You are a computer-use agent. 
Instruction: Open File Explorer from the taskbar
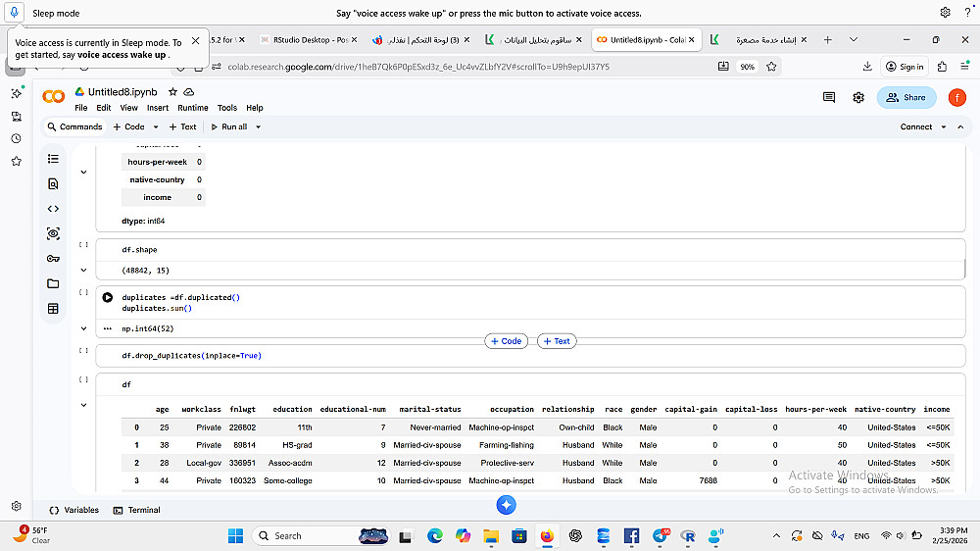(491, 536)
